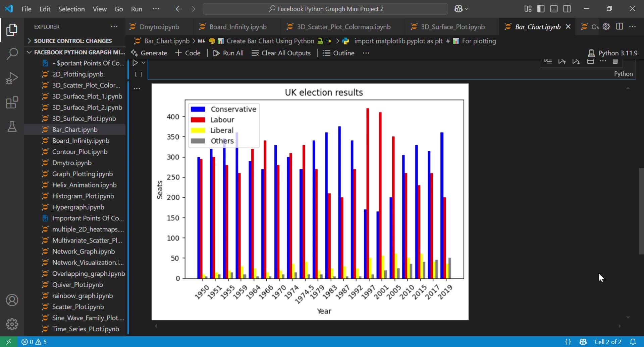
Task: Open the cell toolbar more actions ellipsis
Action: click(x=603, y=61)
